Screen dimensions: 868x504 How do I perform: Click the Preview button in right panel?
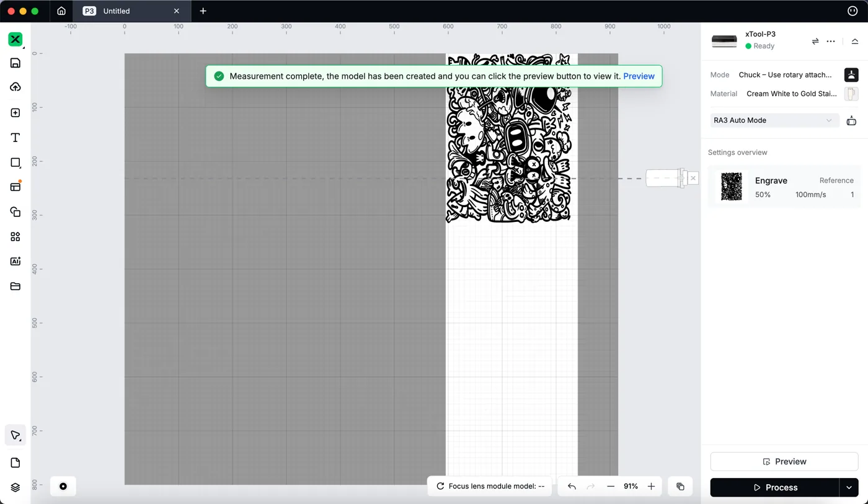point(784,461)
